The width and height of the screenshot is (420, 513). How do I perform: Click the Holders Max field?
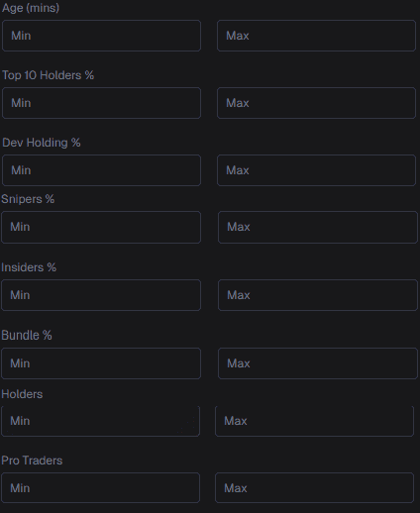pyautogui.click(x=314, y=421)
